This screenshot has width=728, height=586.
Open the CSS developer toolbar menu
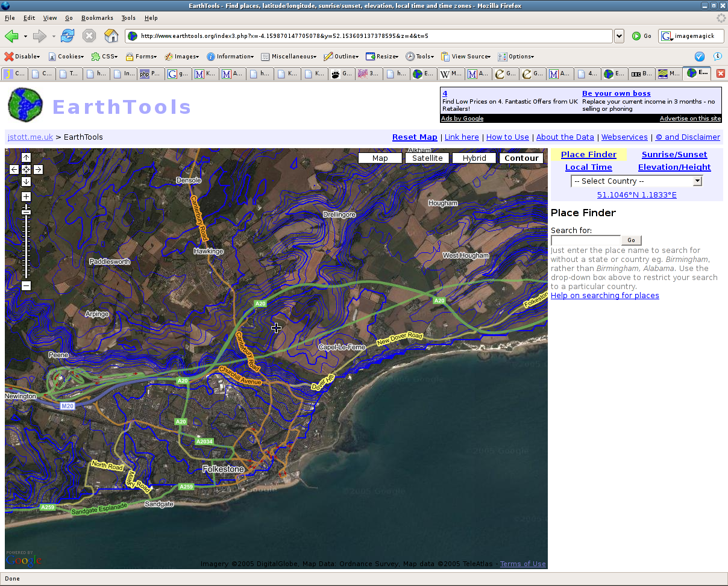coord(105,57)
